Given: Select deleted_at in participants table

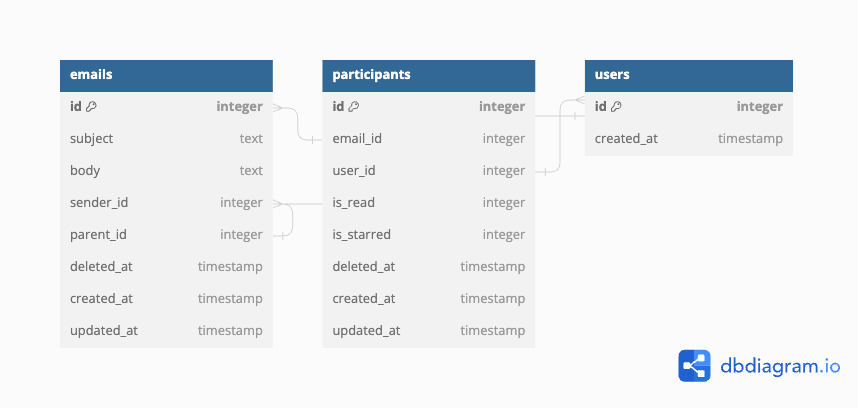Looking at the screenshot, I should 428,267.
